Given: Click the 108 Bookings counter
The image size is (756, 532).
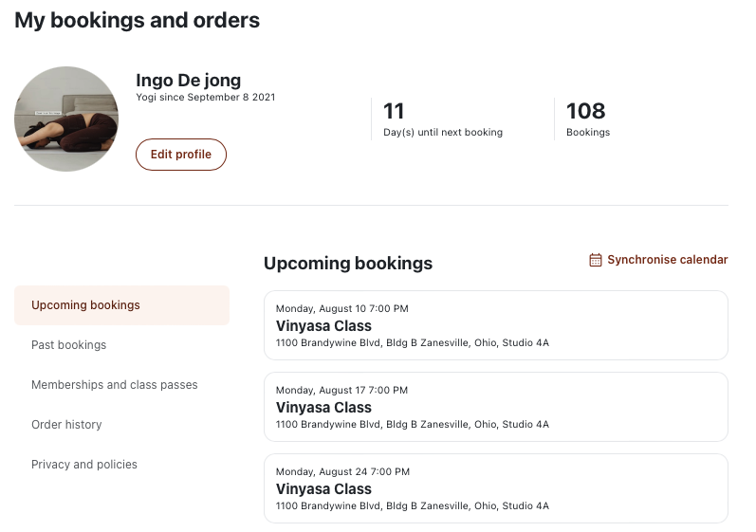Looking at the screenshot, I should coord(588,119).
